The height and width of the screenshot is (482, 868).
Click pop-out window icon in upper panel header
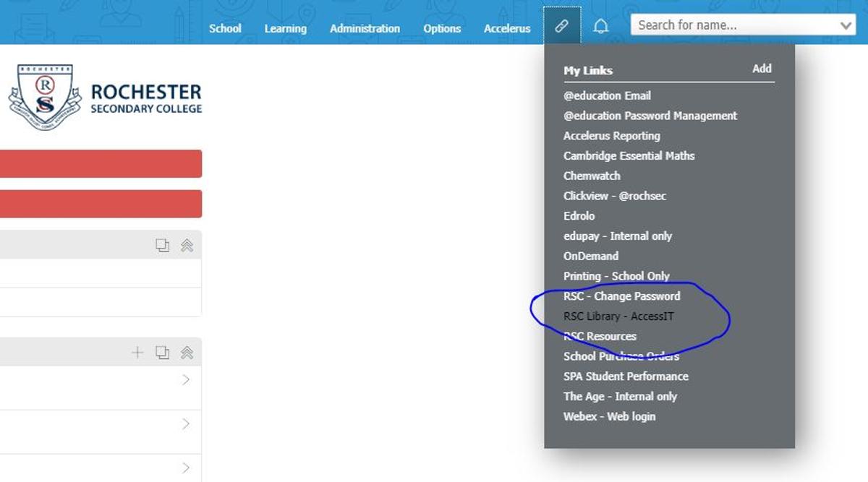pyautogui.click(x=162, y=246)
